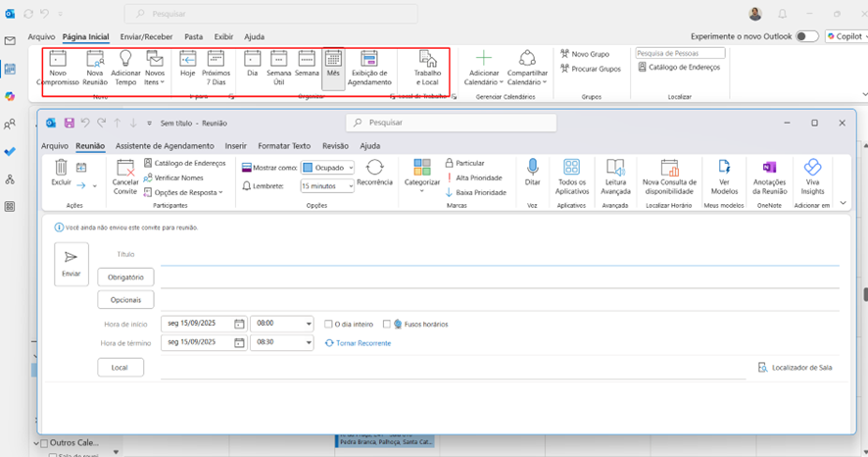The image size is (868, 457).
Task: Start dictation with Ditar microphone
Action: point(533,168)
